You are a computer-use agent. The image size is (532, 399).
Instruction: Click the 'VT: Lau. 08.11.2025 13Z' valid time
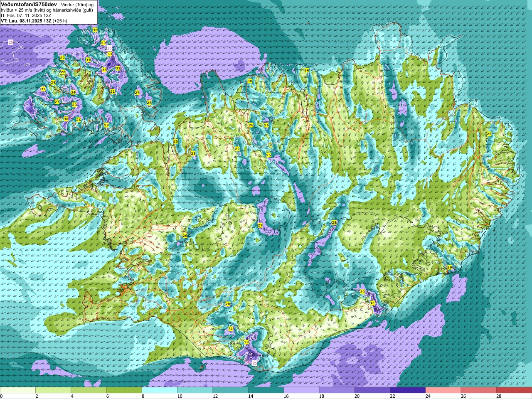coord(26,21)
